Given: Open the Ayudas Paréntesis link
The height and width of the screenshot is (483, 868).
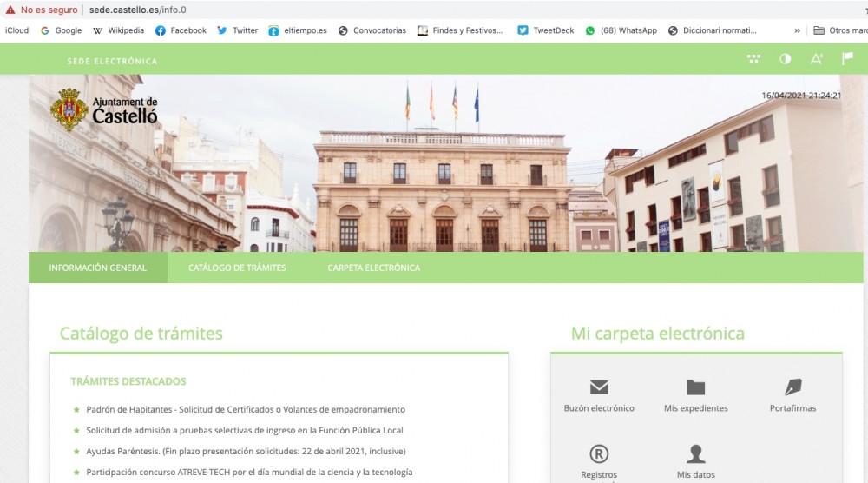Looking at the screenshot, I should click(246, 451).
